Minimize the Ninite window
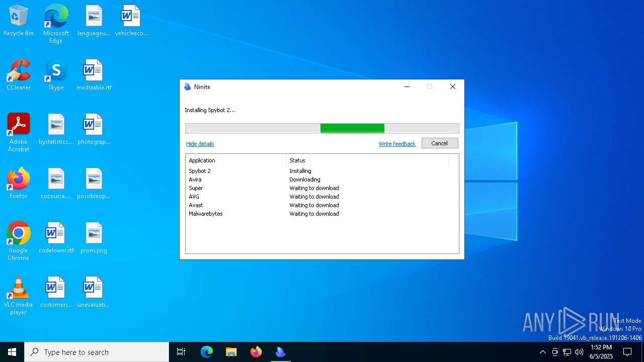The image size is (644, 362). coord(407,87)
